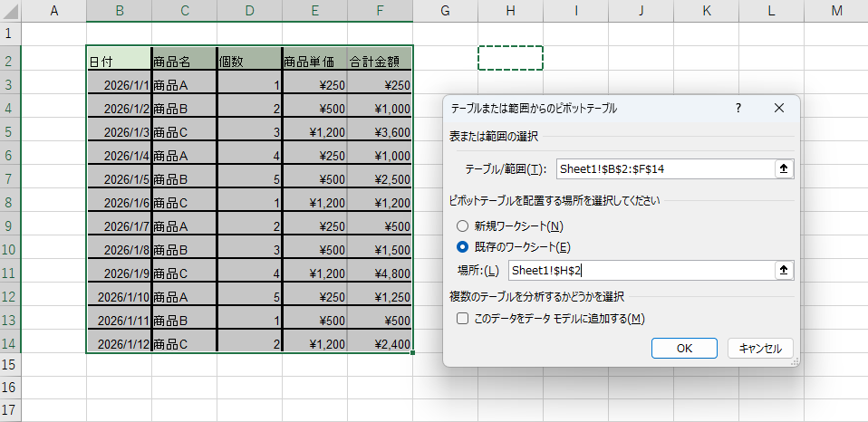Click the dialog resize grip corner
The image size is (868, 422).
(x=796, y=361)
